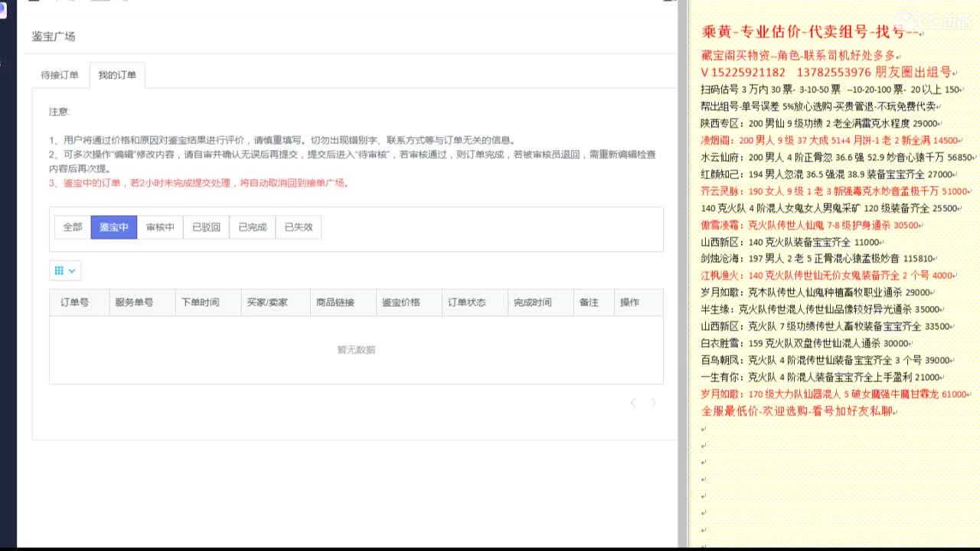Select the 已驳回 status filter
The height and width of the screenshot is (551, 980).
pyautogui.click(x=206, y=227)
